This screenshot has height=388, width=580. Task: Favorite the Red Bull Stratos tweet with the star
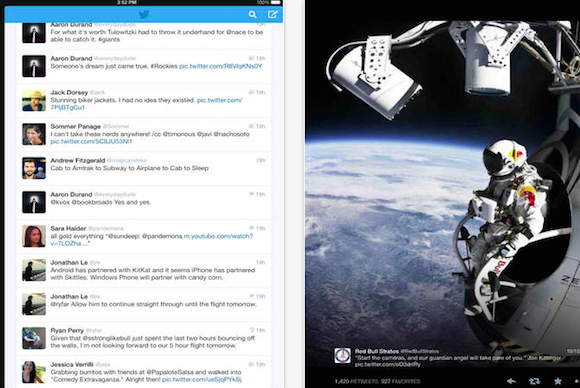click(558, 381)
